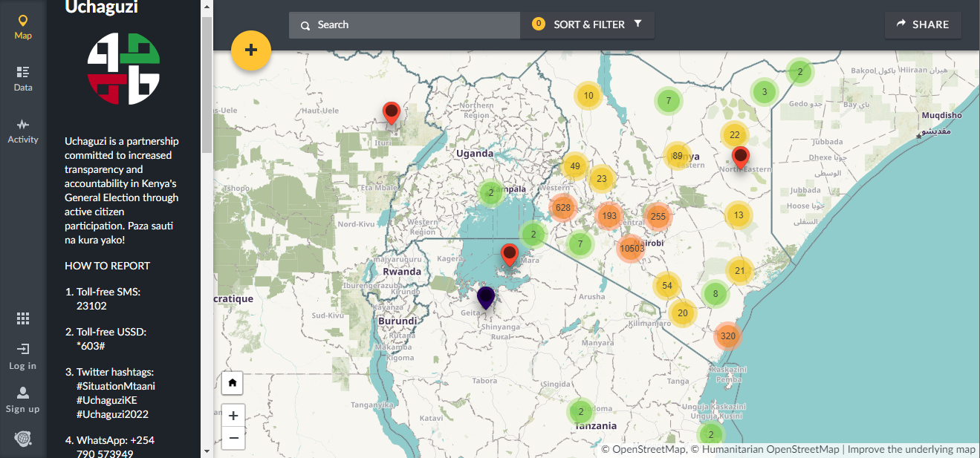980x458 pixels.
Task: Click the Toll-free SMS 23102 text
Action: tap(108, 298)
